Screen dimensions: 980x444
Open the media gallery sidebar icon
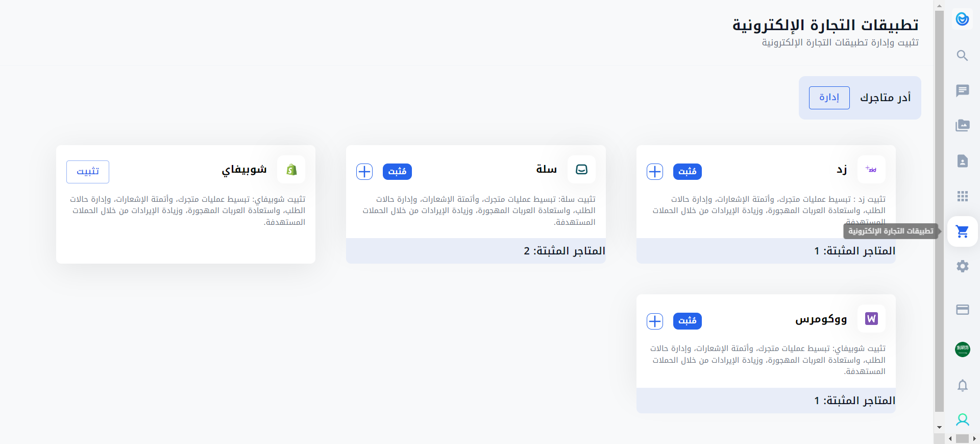point(962,126)
